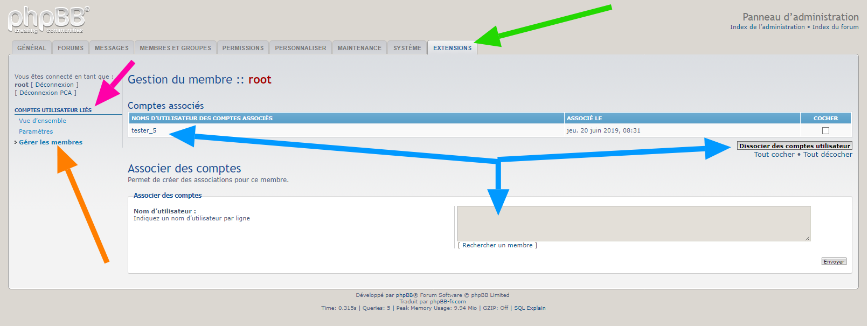The width and height of the screenshot is (868, 326).
Task: Follow the Index du forum link
Action: pos(835,27)
